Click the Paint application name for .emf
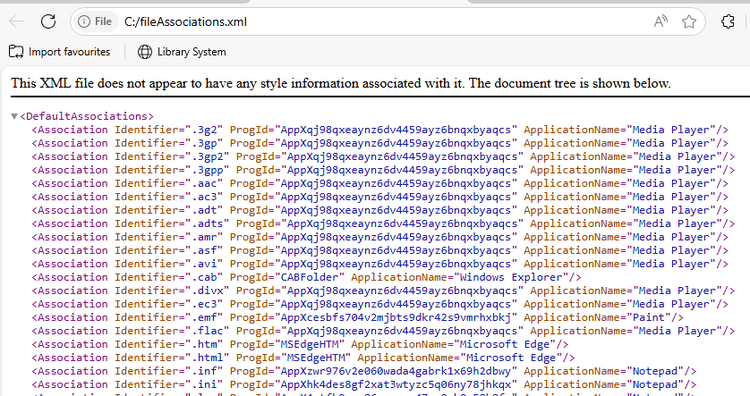 649,317
